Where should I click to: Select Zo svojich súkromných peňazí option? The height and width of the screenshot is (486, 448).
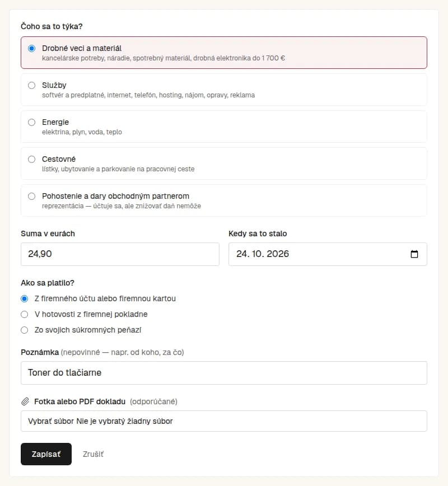tap(25, 330)
